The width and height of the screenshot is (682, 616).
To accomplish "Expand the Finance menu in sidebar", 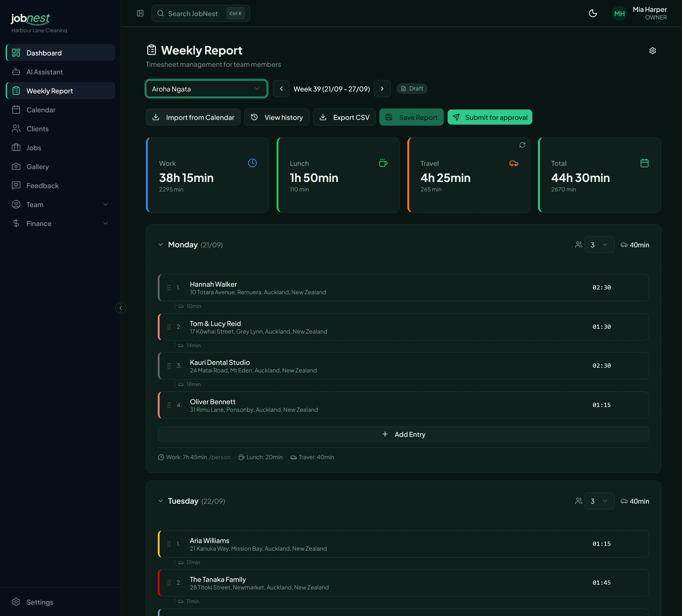I will 61,223.
